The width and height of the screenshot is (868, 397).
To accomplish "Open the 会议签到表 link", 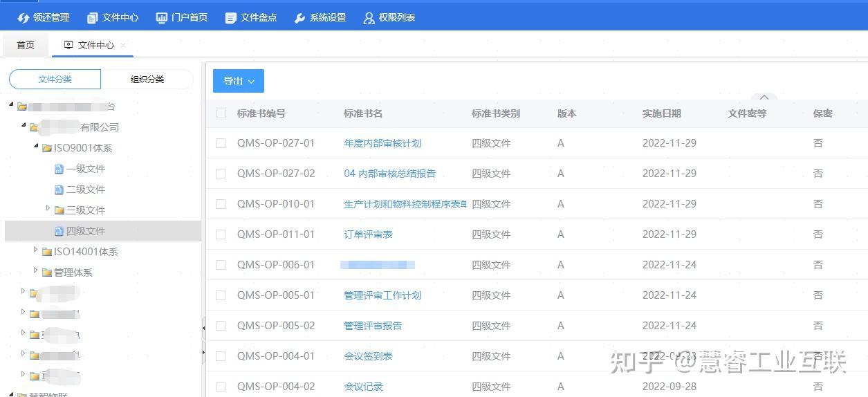I will coord(368,356).
